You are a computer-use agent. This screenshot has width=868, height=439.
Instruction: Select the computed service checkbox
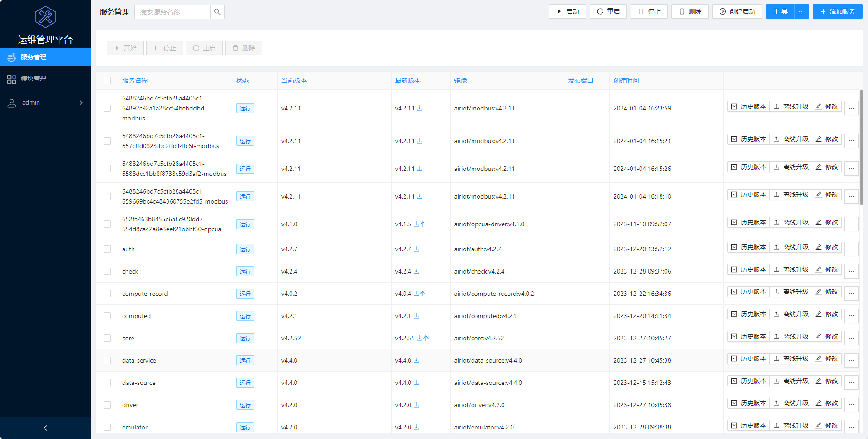pos(107,316)
